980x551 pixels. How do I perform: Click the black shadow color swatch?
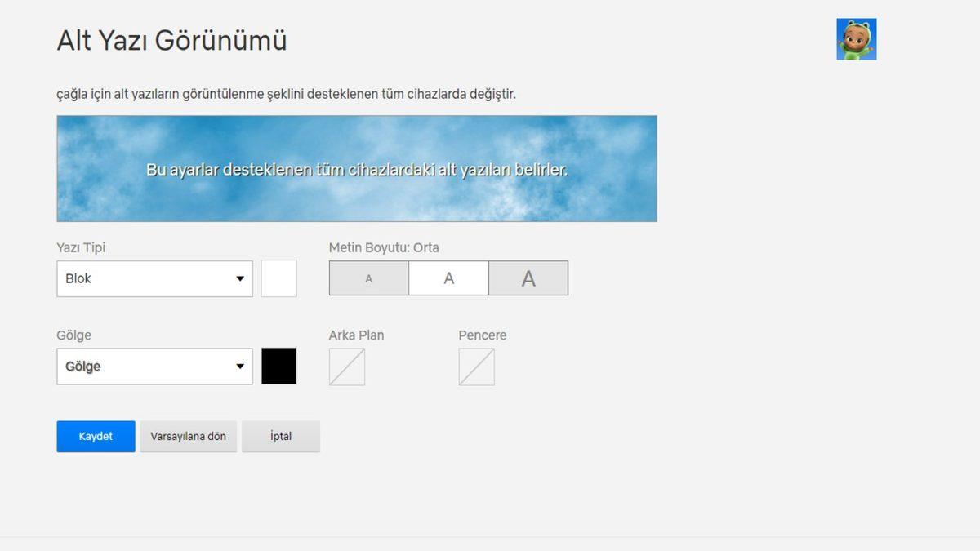point(278,366)
